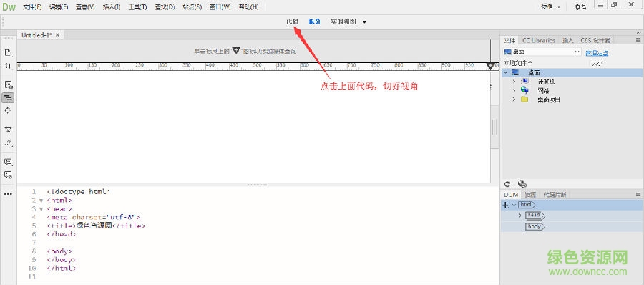
Task: Collapse the 桌面 tree node
Action: point(506,73)
